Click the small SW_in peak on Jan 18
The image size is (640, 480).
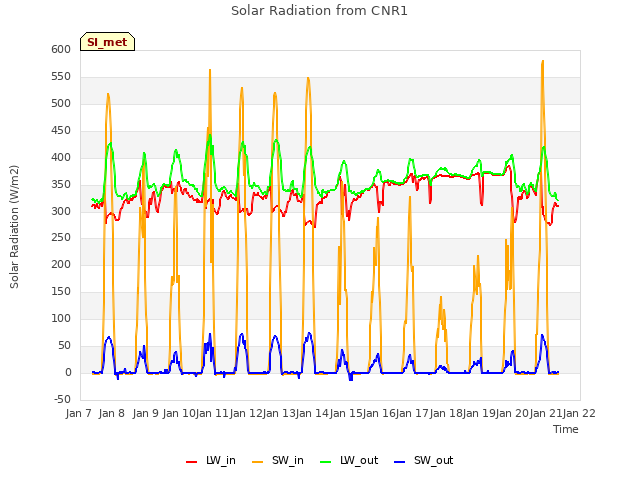(x=441, y=297)
